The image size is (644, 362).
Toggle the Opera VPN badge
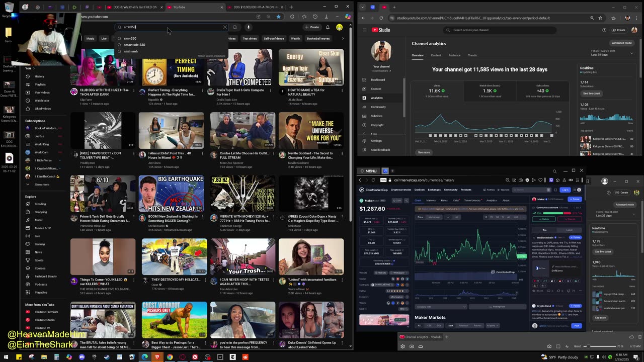(383, 180)
